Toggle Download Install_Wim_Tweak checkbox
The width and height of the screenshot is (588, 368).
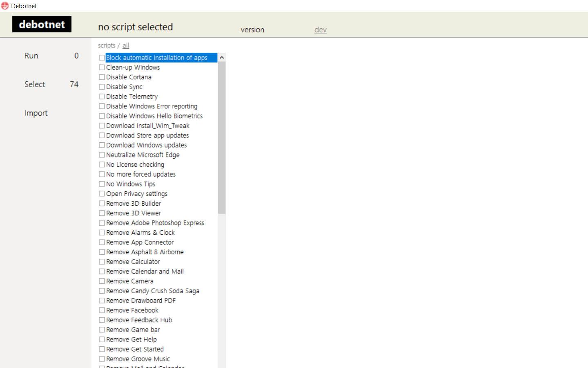(x=102, y=126)
